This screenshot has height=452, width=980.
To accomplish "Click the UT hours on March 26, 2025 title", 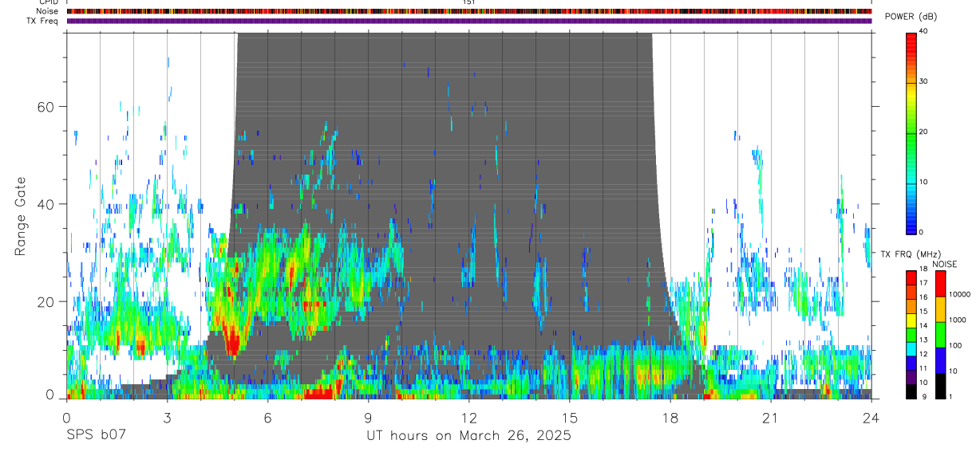I will pos(468,436).
